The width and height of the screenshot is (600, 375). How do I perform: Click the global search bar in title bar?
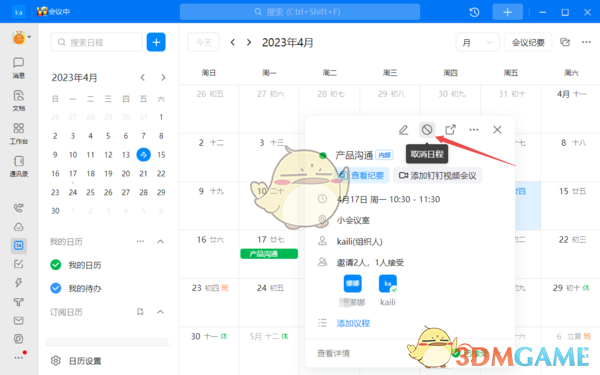tap(300, 12)
